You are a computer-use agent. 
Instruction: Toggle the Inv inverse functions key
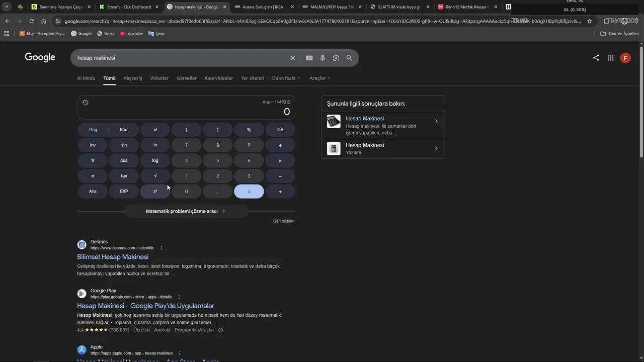[x=93, y=145]
